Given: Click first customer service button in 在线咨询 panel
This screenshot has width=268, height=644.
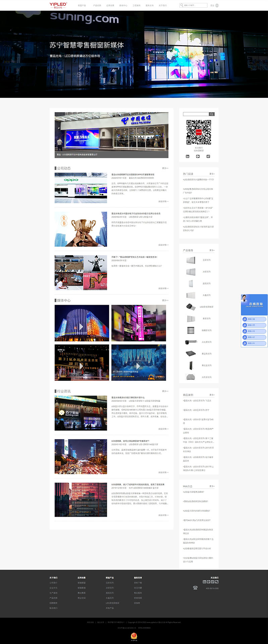Looking at the screenshot, I should (254, 319).
